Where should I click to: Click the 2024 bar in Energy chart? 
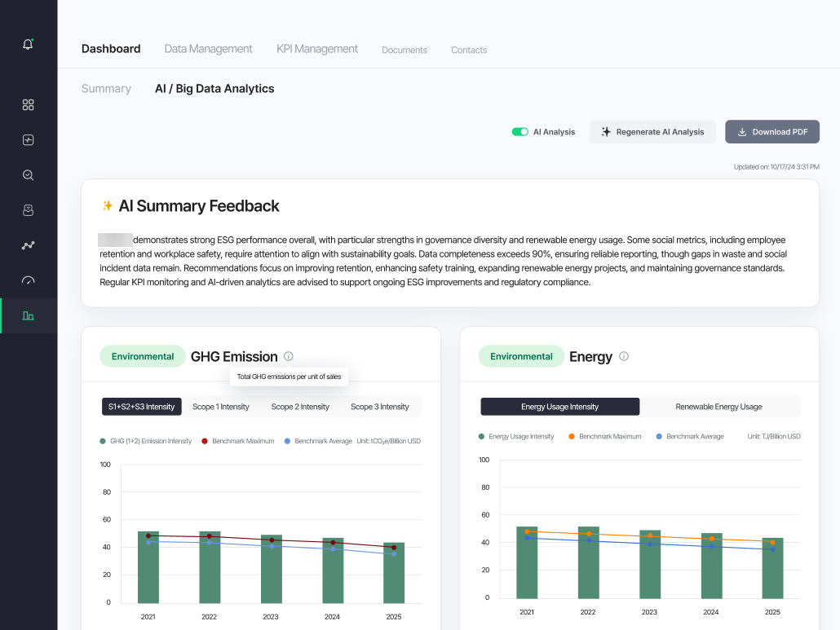coord(711,566)
